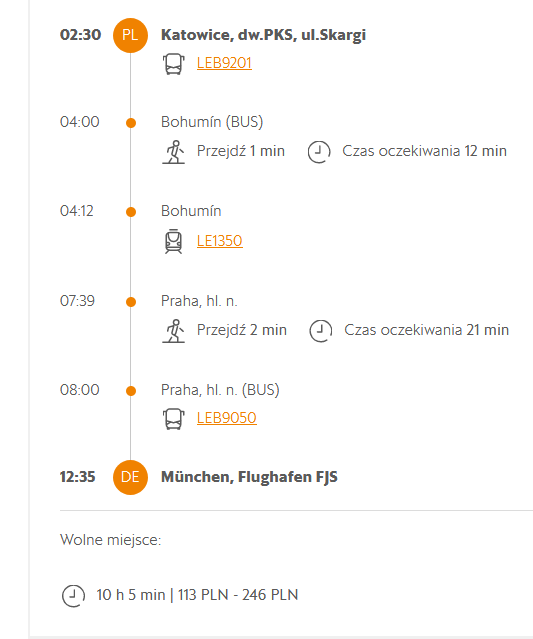Click the train icon next to LE1350
This screenshot has height=639, width=533.
tap(174, 241)
